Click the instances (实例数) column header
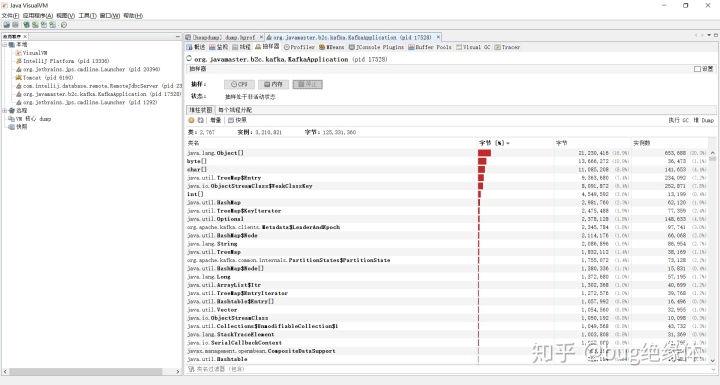The height and width of the screenshot is (385, 720). 669,143
